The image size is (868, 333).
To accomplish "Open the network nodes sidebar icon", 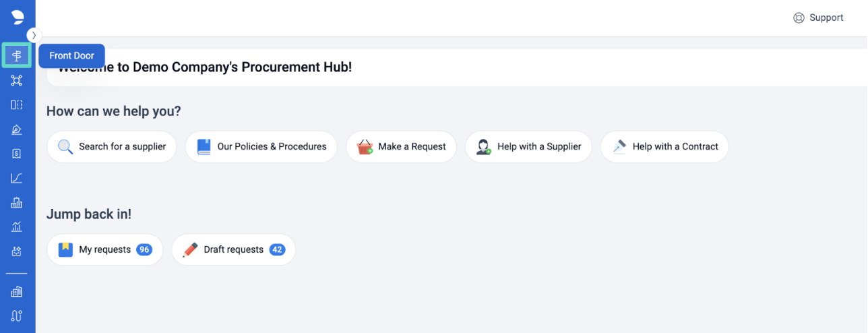I will pos(17,81).
